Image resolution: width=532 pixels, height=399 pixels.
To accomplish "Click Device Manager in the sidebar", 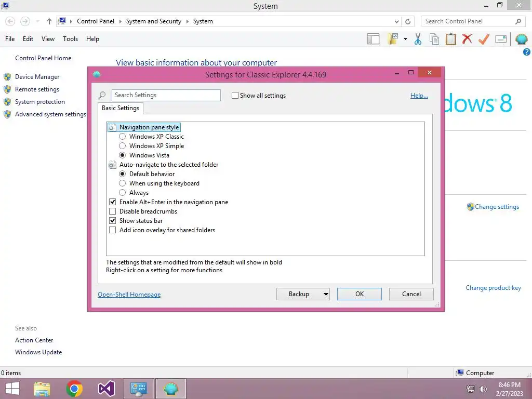I will coord(37,77).
